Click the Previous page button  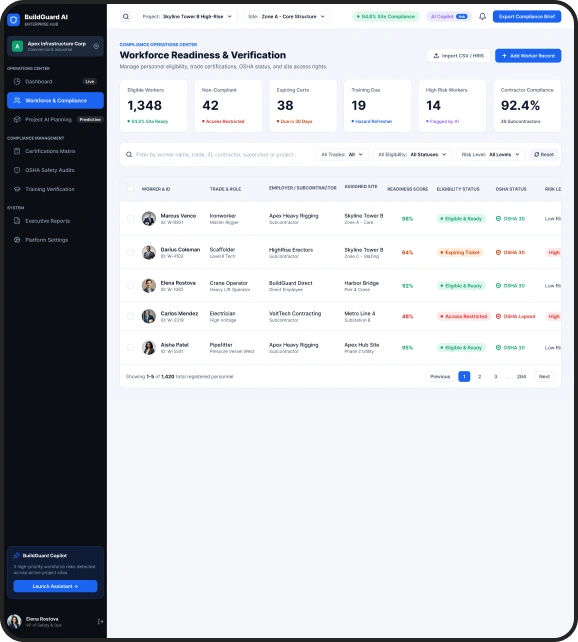click(x=440, y=376)
